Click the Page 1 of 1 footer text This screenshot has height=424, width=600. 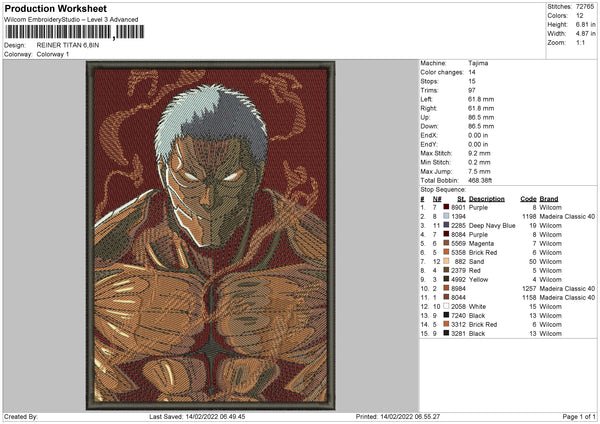click(579, 416)
